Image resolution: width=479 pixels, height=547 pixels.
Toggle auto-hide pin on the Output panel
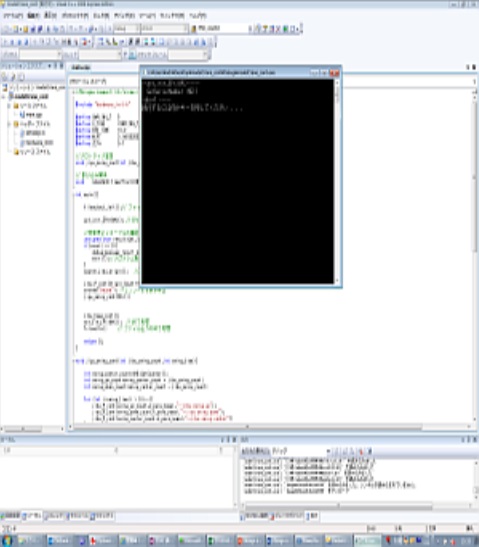(469, 440)
